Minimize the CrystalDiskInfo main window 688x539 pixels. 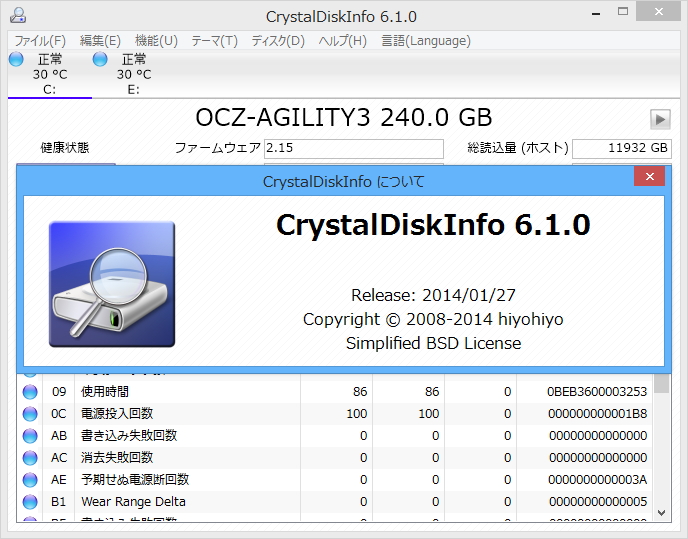(x=595, y=13)
